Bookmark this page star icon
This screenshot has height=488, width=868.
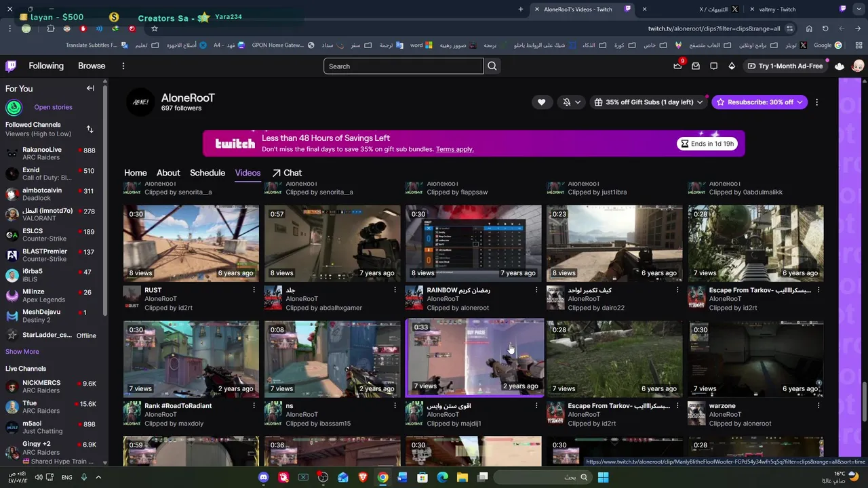pos(155,28)
